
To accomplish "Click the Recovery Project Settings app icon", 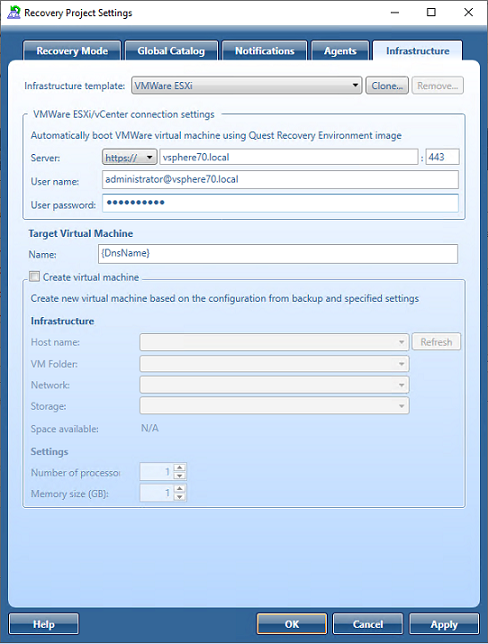I will (x=14, y=12).
